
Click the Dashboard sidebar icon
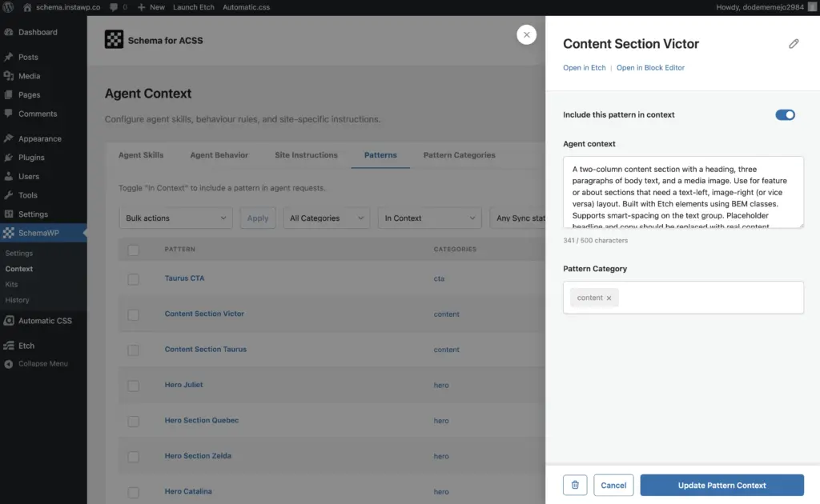tap(8, 32)
